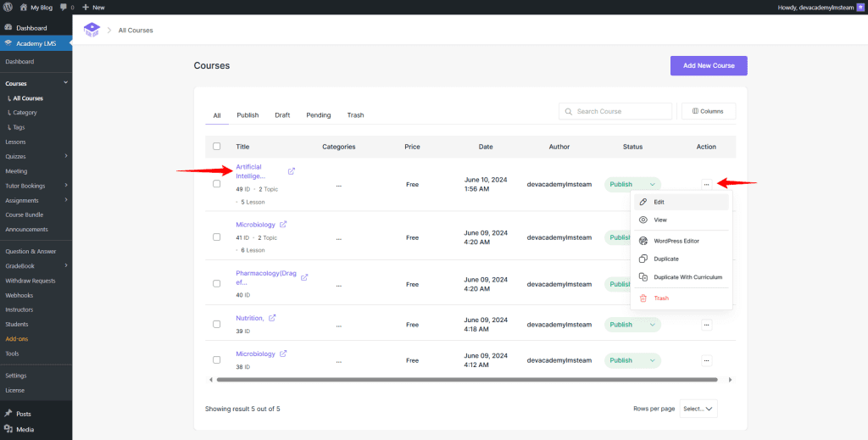868x440 pixels.
Task: Open external link icon beside Artificial Intelligence course
Action: click(292, 171)
